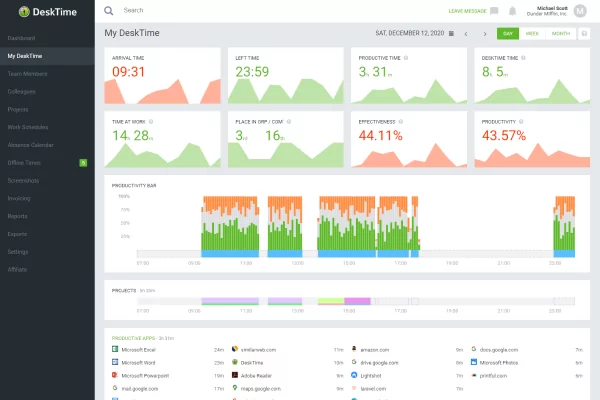The height and width of the screenshot is (400, 600).
Task: Switch to the Week view tab
Action: [532, 34]
